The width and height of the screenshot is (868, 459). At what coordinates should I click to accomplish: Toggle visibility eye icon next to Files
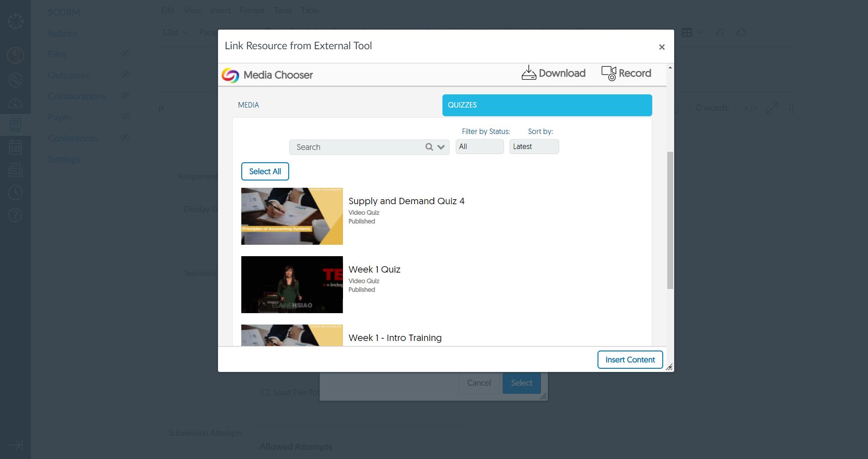pos(125,54)
